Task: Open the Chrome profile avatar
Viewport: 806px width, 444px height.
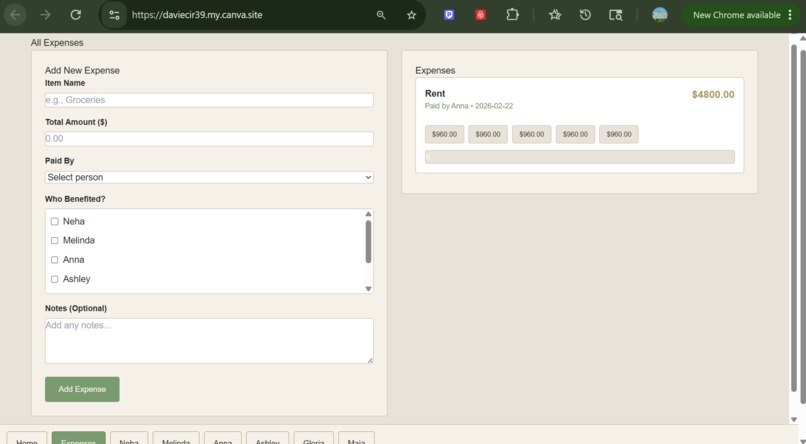Action: tap(660, 15)
